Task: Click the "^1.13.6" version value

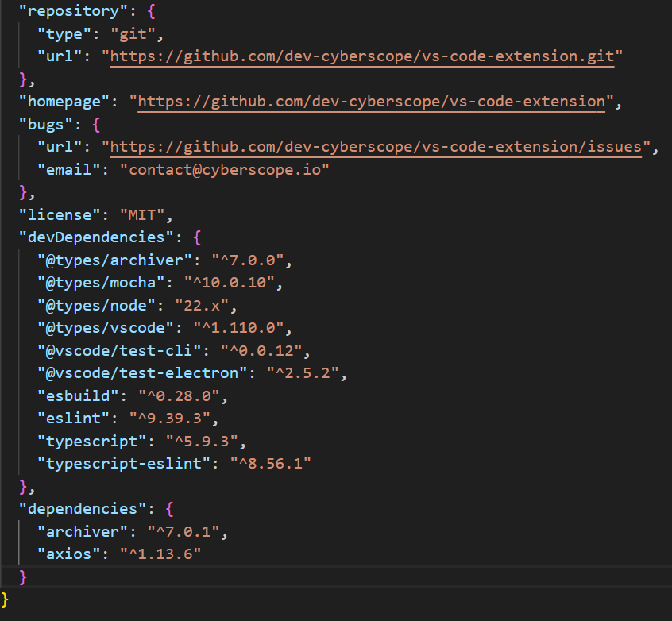Action: click(160, 554)
